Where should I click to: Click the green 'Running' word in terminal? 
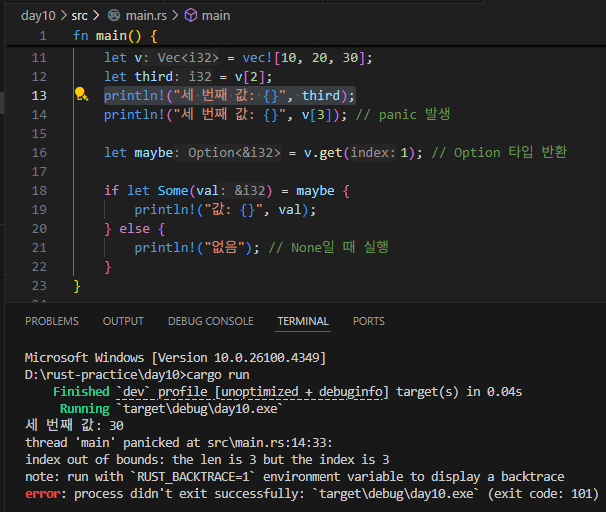85,408
